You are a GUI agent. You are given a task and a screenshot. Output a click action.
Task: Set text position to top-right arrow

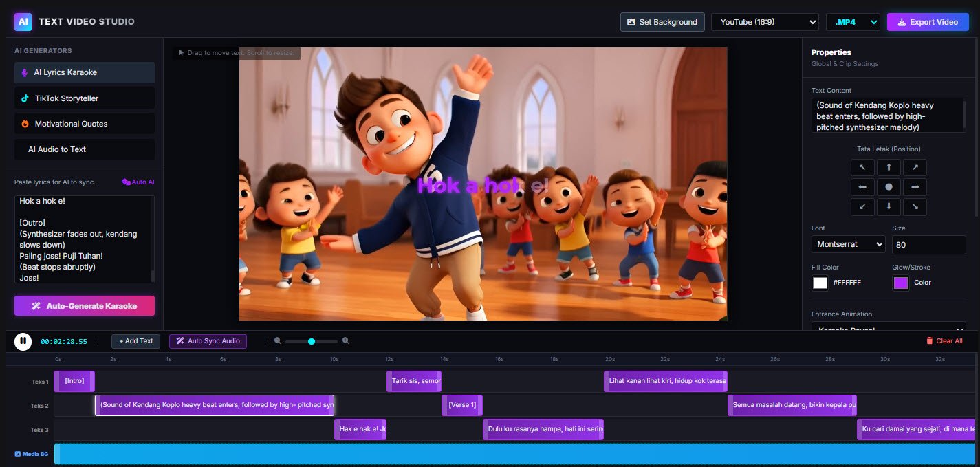915,167
